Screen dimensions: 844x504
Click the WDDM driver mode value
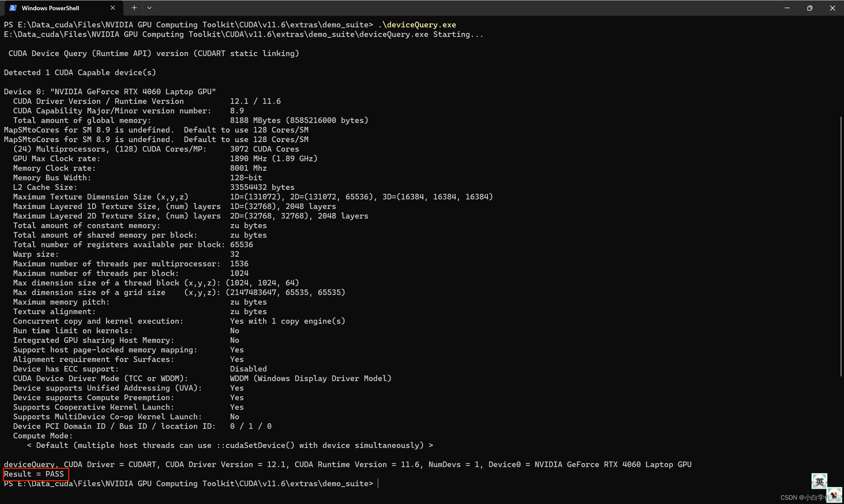tap(311, 378)
